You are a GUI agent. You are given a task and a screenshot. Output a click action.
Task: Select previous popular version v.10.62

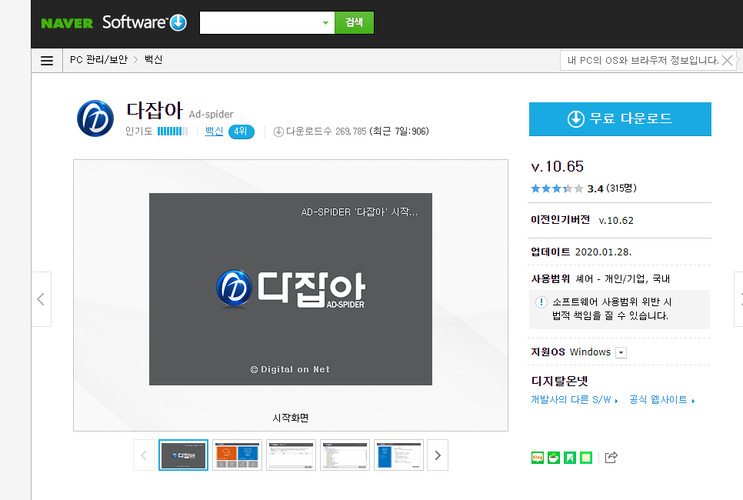coord(616,220)
